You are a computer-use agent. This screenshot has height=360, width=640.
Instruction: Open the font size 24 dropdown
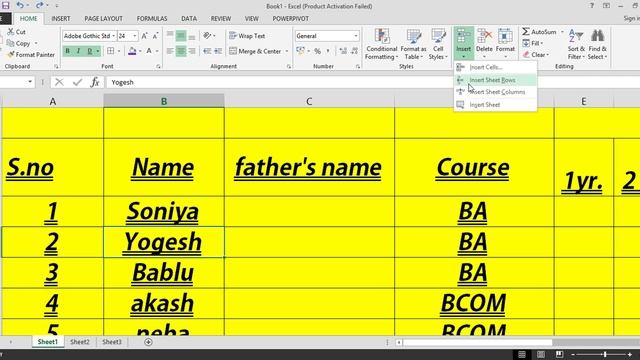135,36
